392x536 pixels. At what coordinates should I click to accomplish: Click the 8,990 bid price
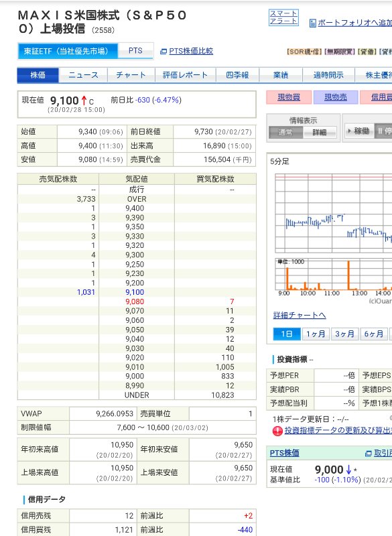[x=135, y=386]
